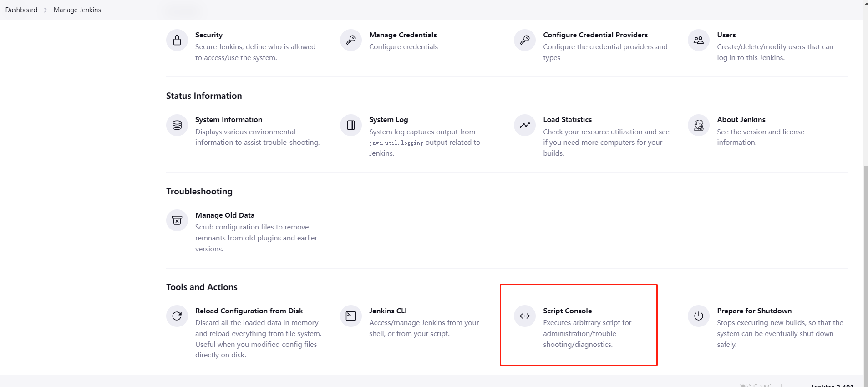Select Reload Configuration from Disk

[x=249, y=311]
